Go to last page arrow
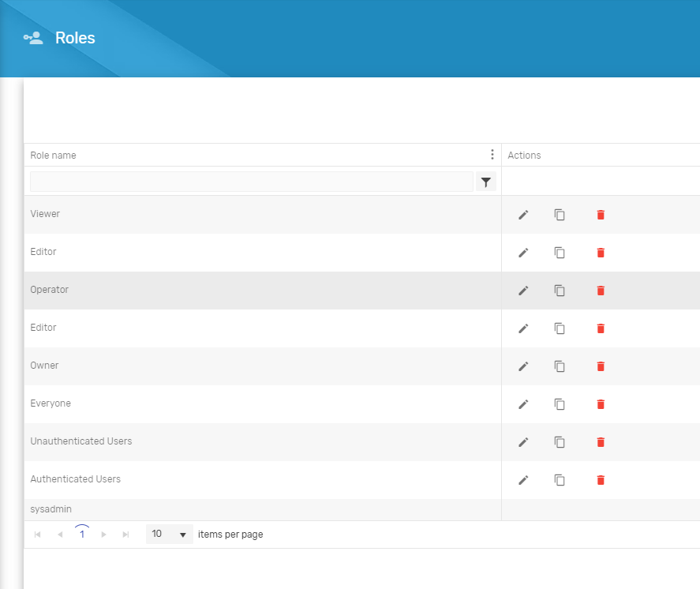 (x=125, y=535)
